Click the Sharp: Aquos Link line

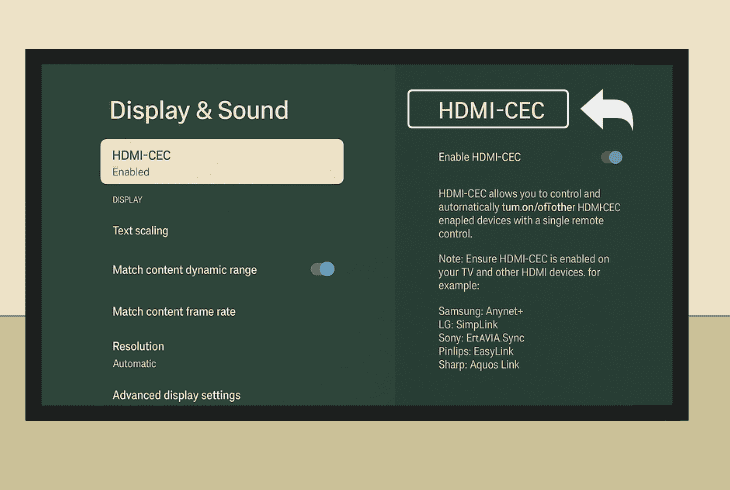(x=479, y=365)
